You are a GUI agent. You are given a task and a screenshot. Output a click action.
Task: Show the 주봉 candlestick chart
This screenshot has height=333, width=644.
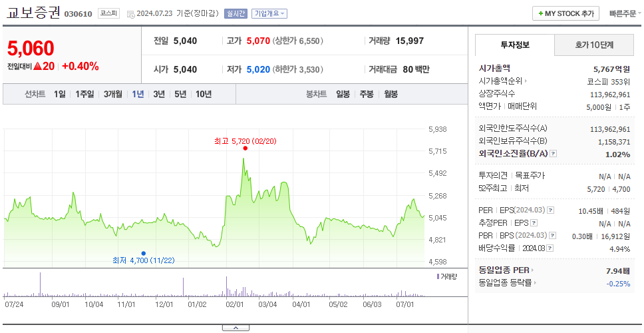coord(367,94)
